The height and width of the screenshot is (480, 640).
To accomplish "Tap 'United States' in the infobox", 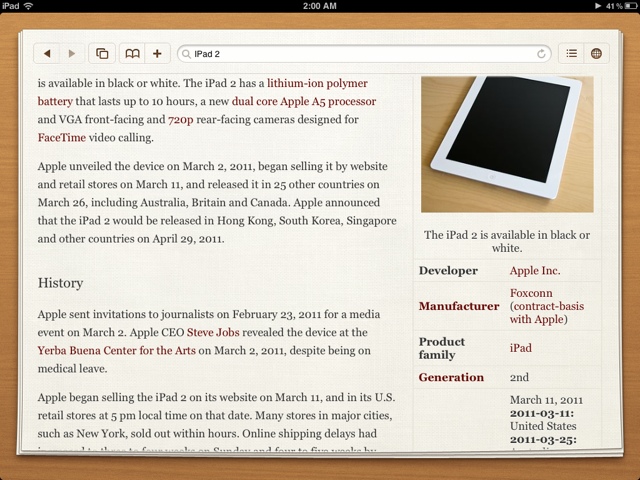I will tap(543, 426).
